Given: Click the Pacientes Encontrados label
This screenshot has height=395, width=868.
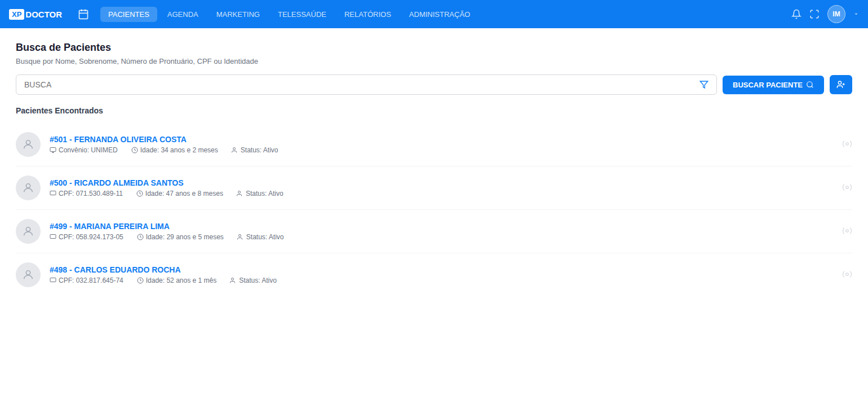Looking at the screenshot, I should pos(59,111).
